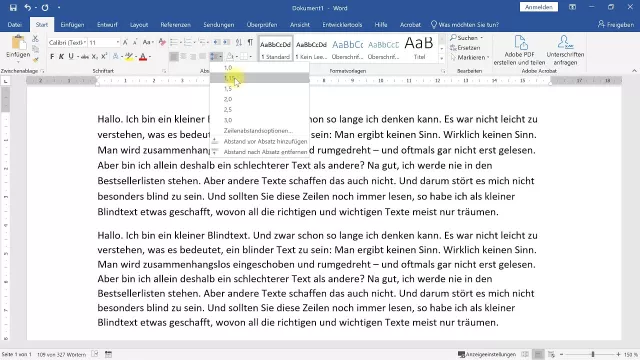Toggle paragraph marks display

point(250,42)
